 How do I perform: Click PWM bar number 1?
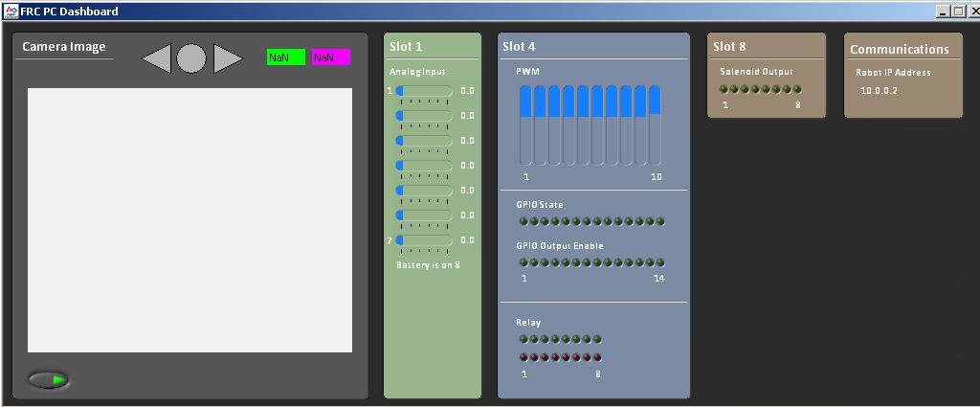525,125
